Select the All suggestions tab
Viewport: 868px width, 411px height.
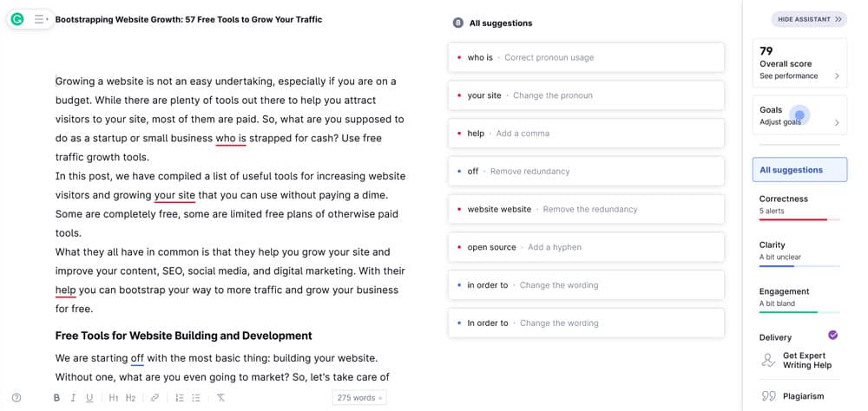pyautogui.click(x=799, y=170)
